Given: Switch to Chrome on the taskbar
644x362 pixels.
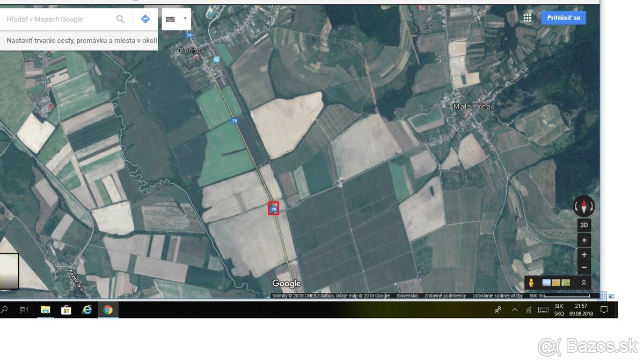Looking at the screenshot, I should point(108,309).
